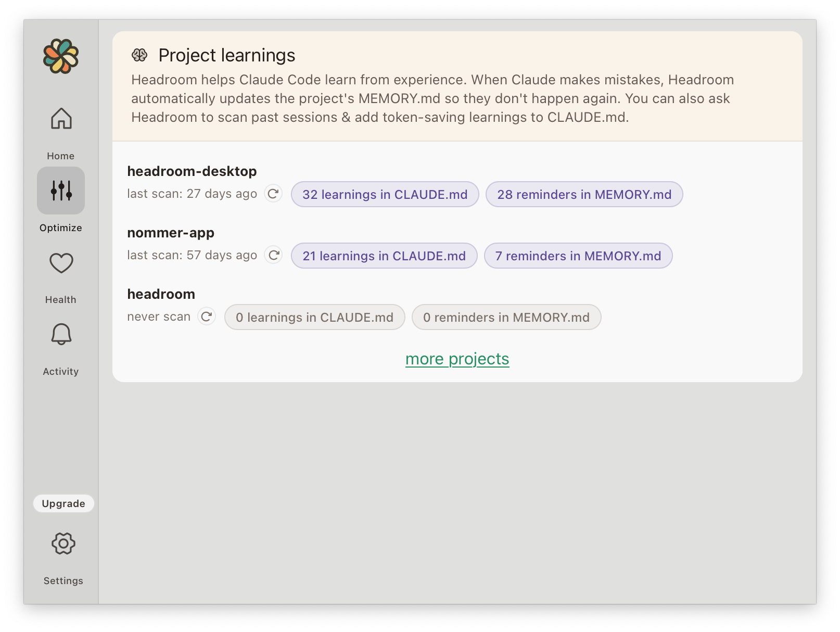Image resolution: width=840 pixels, height=632 pixels.
Task: Open 7 reminders in MEMORY.md
Action: 578,256
